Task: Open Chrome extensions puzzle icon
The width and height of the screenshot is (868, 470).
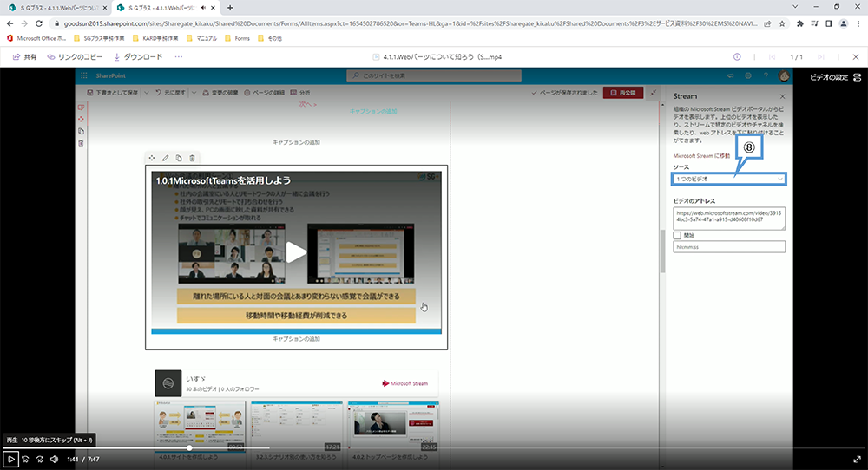Action: tap(800, 23)
